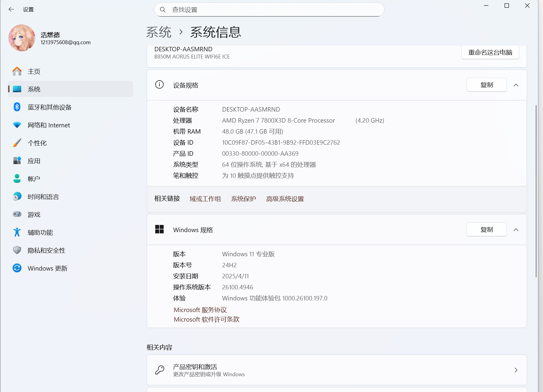This screenshot has height=392, width=543.
Task: Open 主页 in the sidebar
Action: click(71, 71)
